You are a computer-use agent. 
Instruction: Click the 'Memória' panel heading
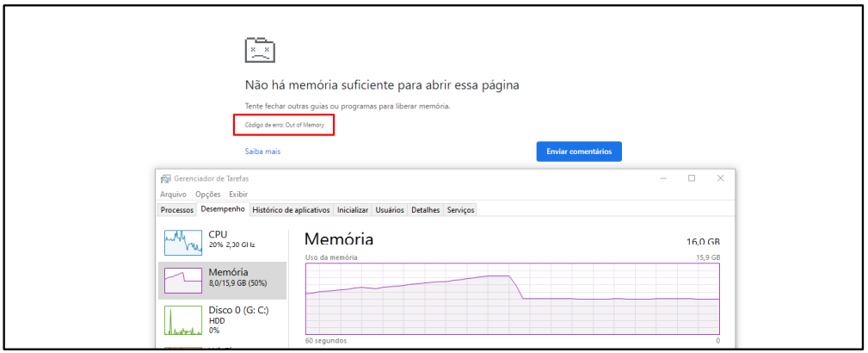coord(339,238)
